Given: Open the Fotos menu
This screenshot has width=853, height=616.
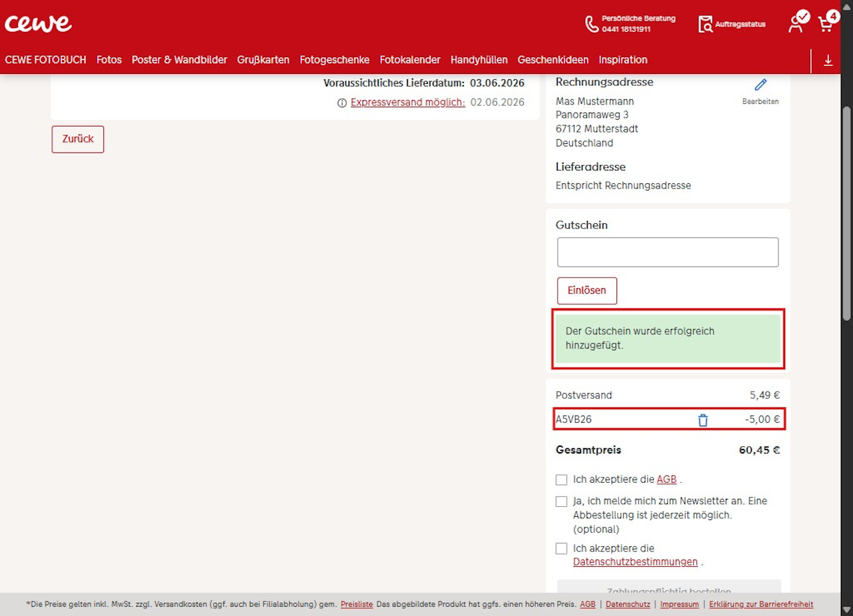Looking at the screenshot, I should (109, 60).
